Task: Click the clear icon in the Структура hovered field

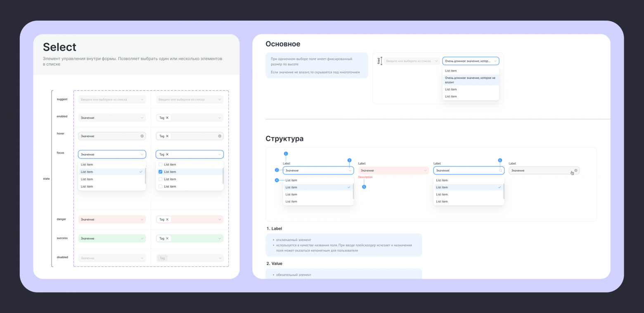Action: pos(576,170)
